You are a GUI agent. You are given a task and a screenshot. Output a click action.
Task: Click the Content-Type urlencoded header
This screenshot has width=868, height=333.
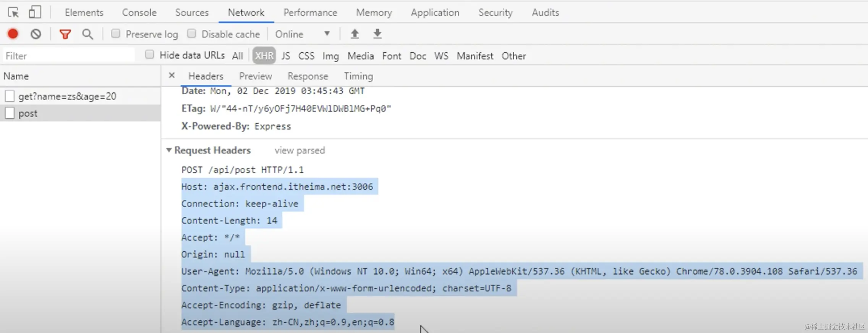(x=347, y=288)
